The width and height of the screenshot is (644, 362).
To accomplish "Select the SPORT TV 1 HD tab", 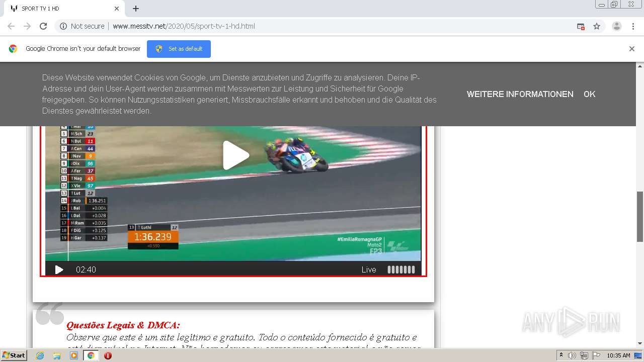I will pyautogui.click(x=64, y=9).
